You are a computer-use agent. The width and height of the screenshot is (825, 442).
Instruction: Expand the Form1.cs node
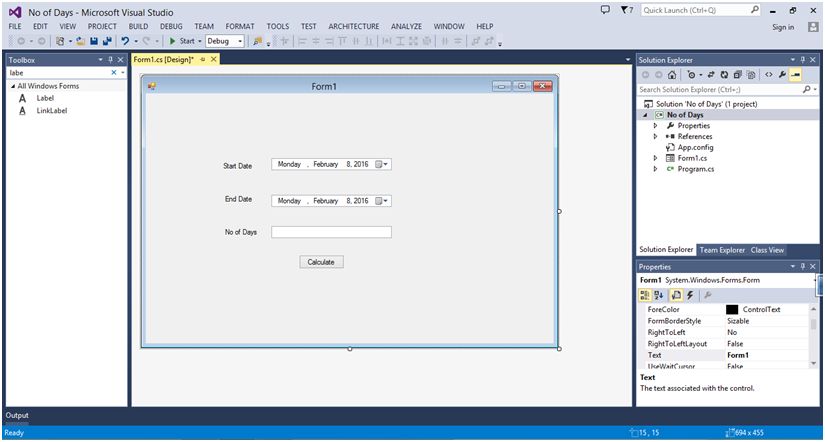click(656, 158)
